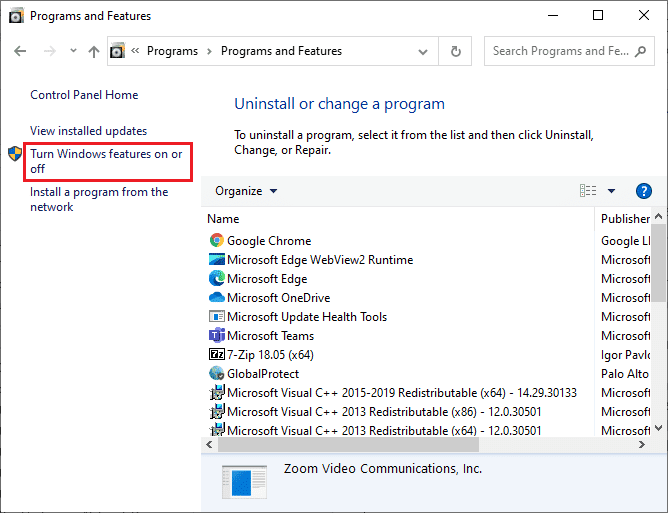Click the Microsoft Teams icon
Viewport: 668px width, 513px height.
217,335
